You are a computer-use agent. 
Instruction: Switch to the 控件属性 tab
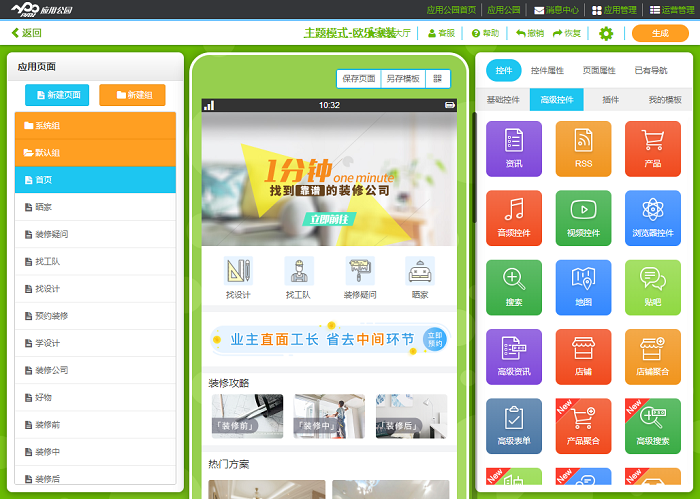547,71
